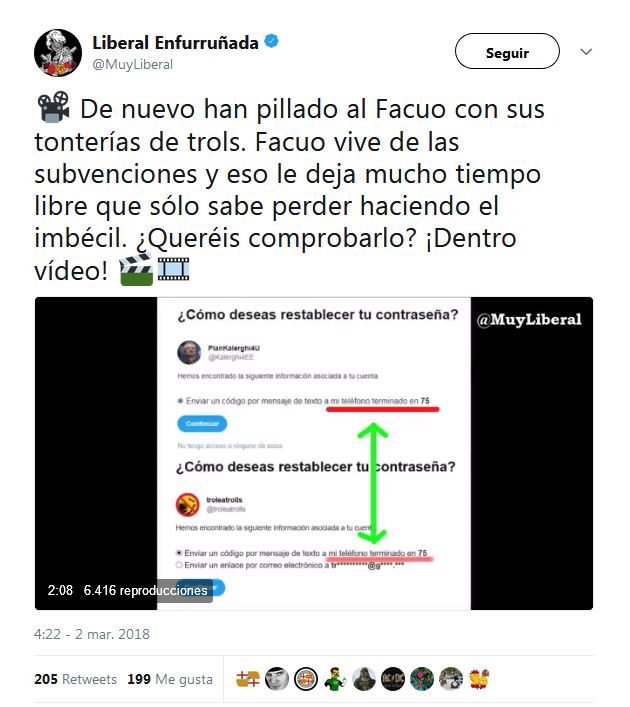Select the email link radio option
Screen dimensions: 630x707
click(179, 565)
